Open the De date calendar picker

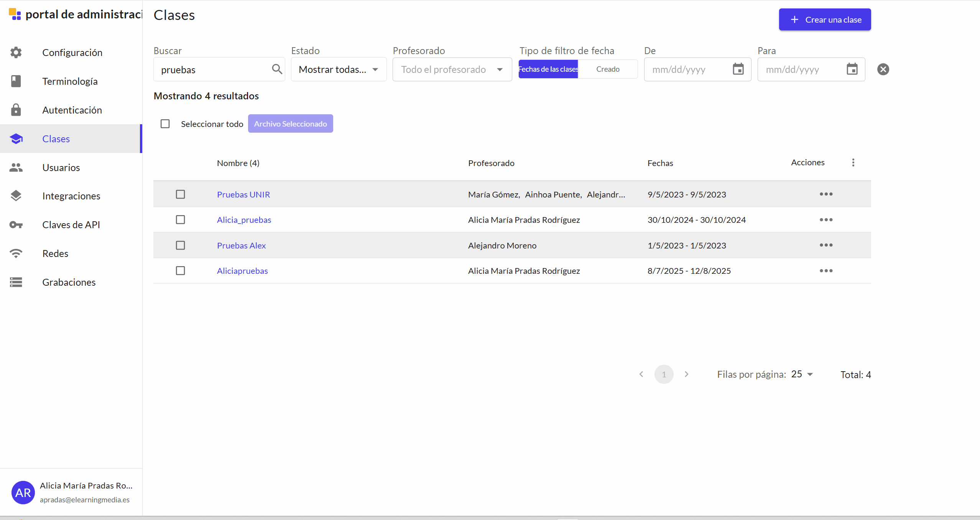738,69
